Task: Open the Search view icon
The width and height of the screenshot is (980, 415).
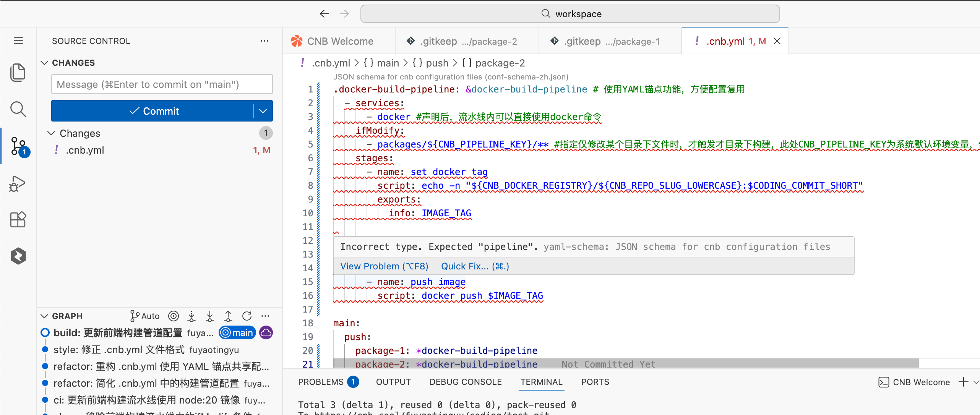Action: 18,109
